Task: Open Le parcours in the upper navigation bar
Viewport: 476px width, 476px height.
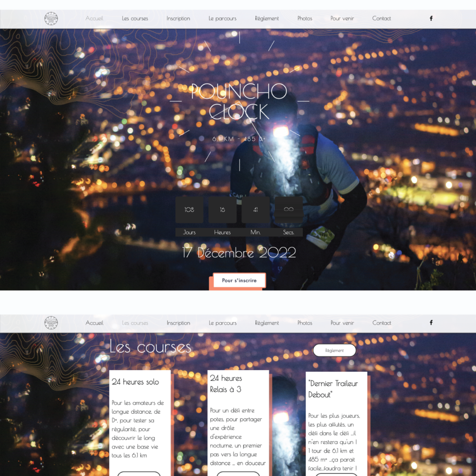Action: [223, 19]
